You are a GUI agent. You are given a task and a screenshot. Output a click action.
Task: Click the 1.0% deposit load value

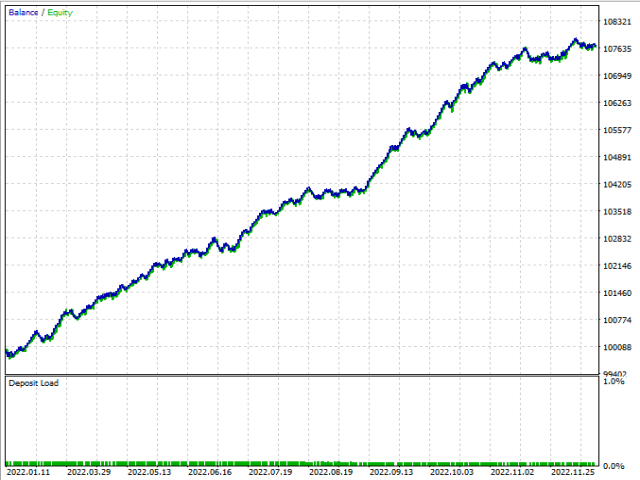(613, 381)
